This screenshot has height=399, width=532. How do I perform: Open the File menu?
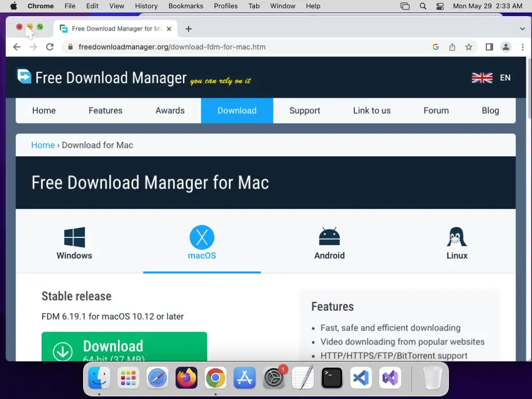70,6
